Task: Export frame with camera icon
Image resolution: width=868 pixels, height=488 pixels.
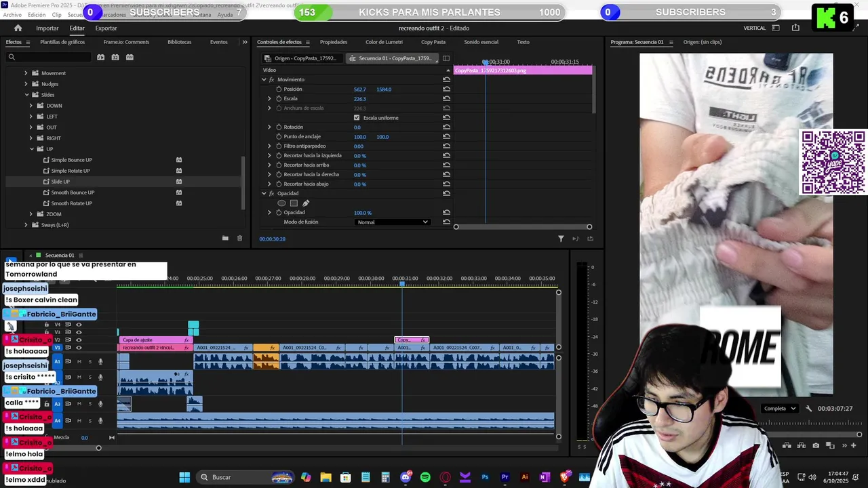Action: tap(816, 445)
